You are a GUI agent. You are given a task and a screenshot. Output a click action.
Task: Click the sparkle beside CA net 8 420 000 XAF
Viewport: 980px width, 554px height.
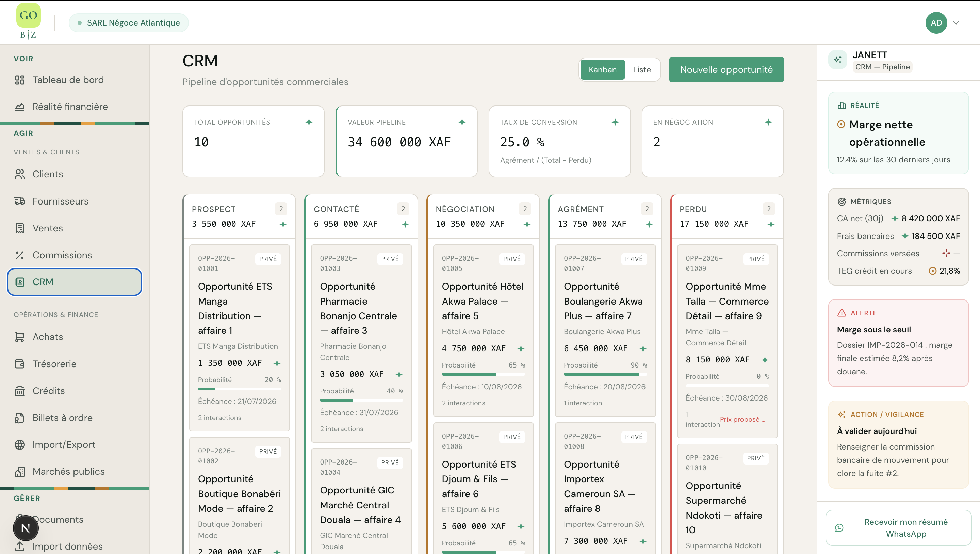click(895, 219)
